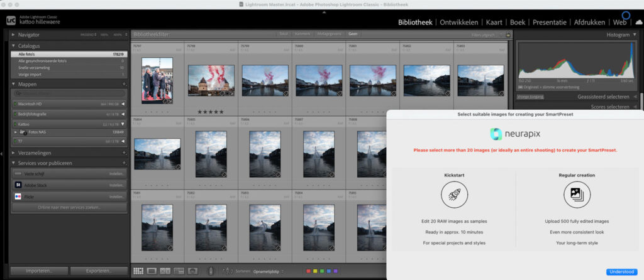Switch to Loupe view in toolbar
The width and height of the screenshot is (644, 280).
tap(152, 271)
